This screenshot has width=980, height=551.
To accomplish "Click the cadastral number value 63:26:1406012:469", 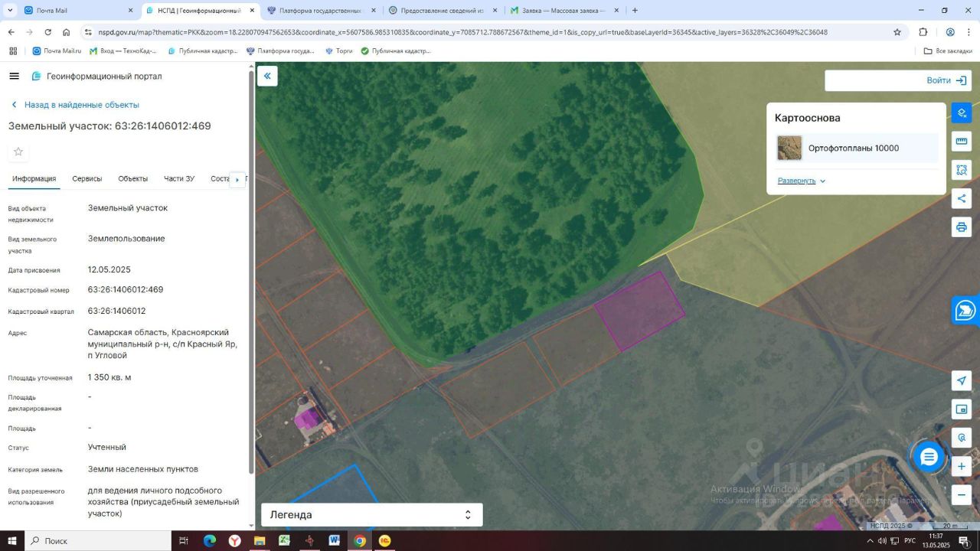I will click(126, 290).
